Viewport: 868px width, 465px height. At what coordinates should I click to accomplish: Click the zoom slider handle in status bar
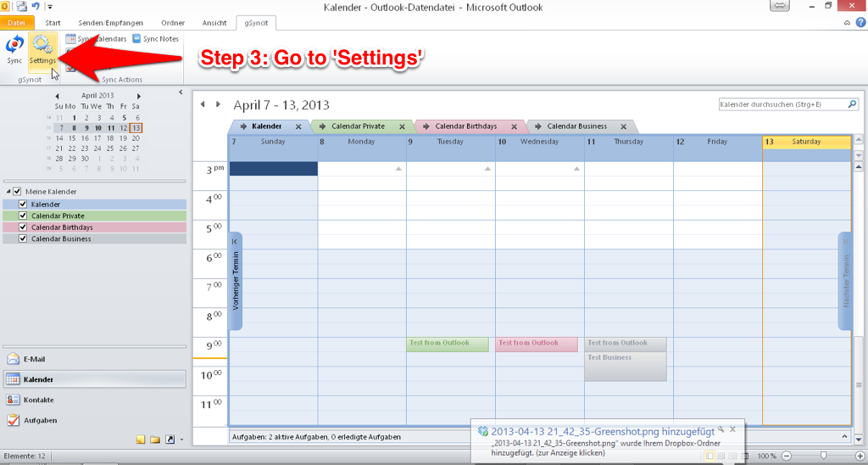tap(821, 456)
